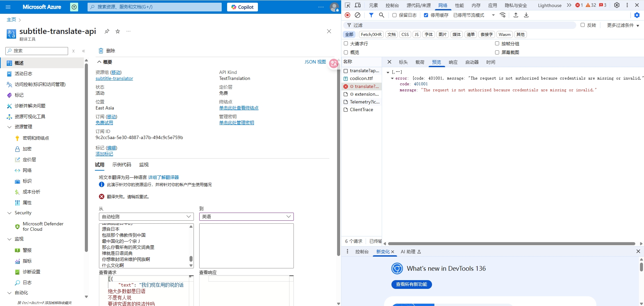This screenshot has width=644, height=306.
Task: Toggle the device toolbar in DevTools
Action: coord(358,5)
